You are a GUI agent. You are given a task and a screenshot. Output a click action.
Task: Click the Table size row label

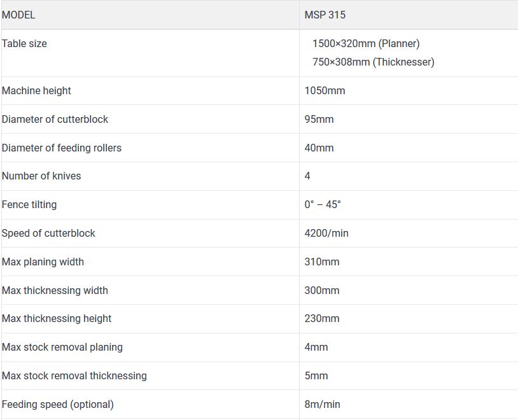pyautogui.click(x=24, y=44)
